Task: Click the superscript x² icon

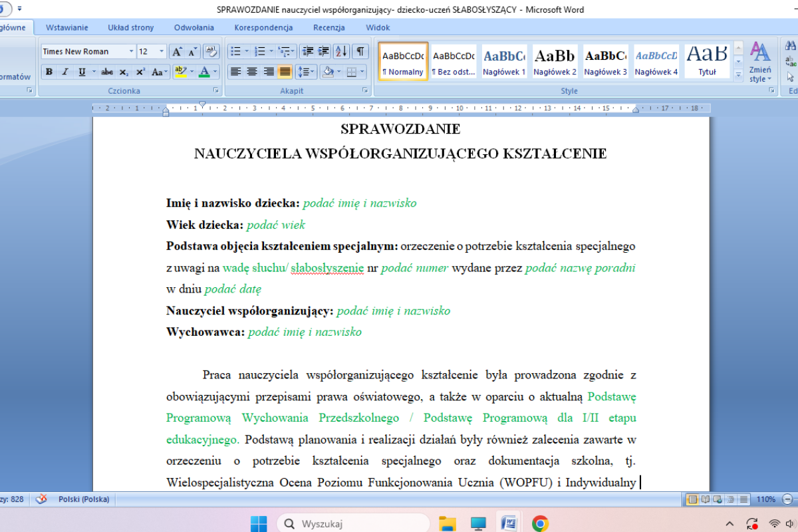Action: coord(141,72)
